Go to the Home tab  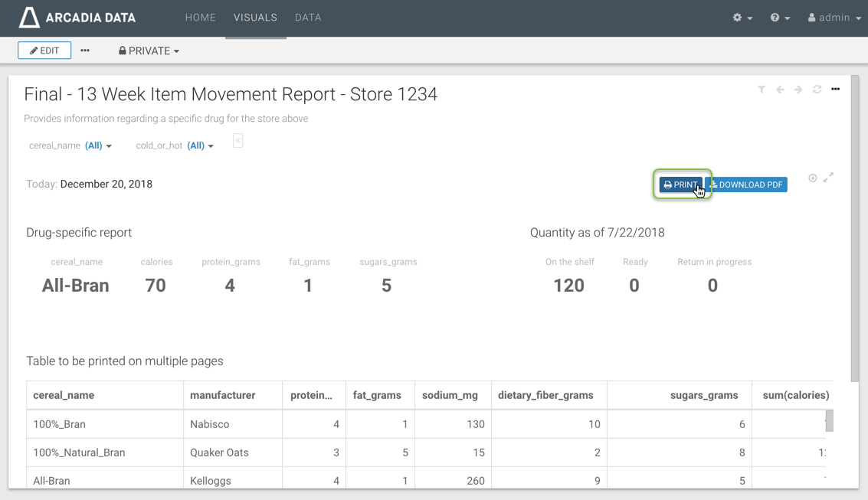pos(200,18)
